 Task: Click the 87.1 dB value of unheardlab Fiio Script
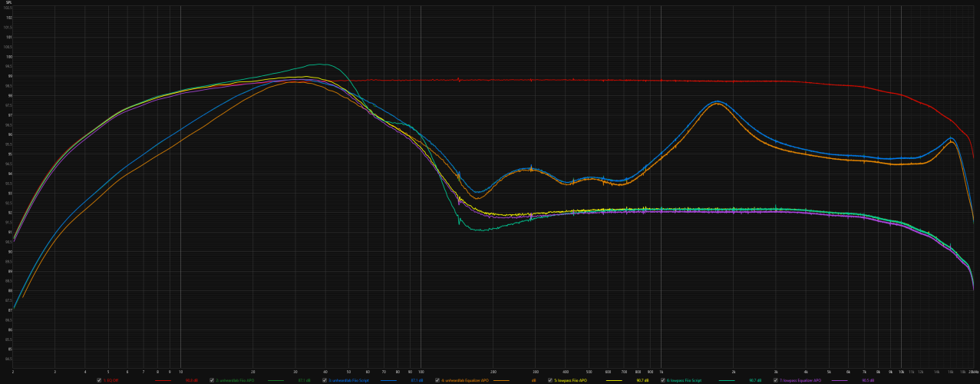point(417,380)
